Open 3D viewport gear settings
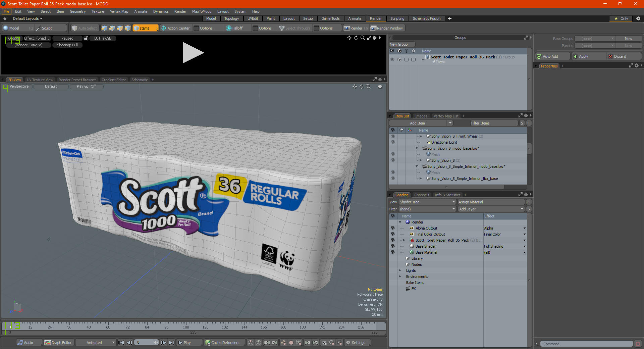 (380, 87)
